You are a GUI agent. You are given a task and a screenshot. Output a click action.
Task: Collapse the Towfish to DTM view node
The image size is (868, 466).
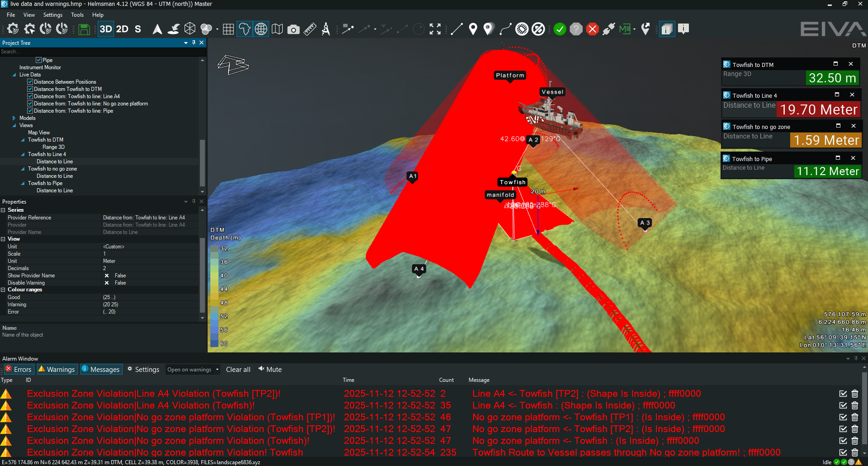pyautogui.click(x=23, y=140)
